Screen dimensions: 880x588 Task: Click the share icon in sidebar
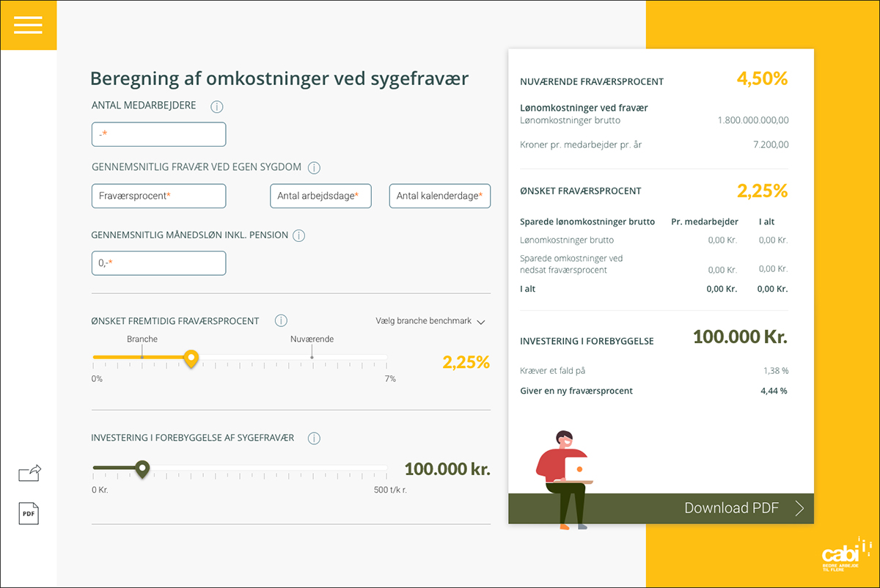coord(29,473)
